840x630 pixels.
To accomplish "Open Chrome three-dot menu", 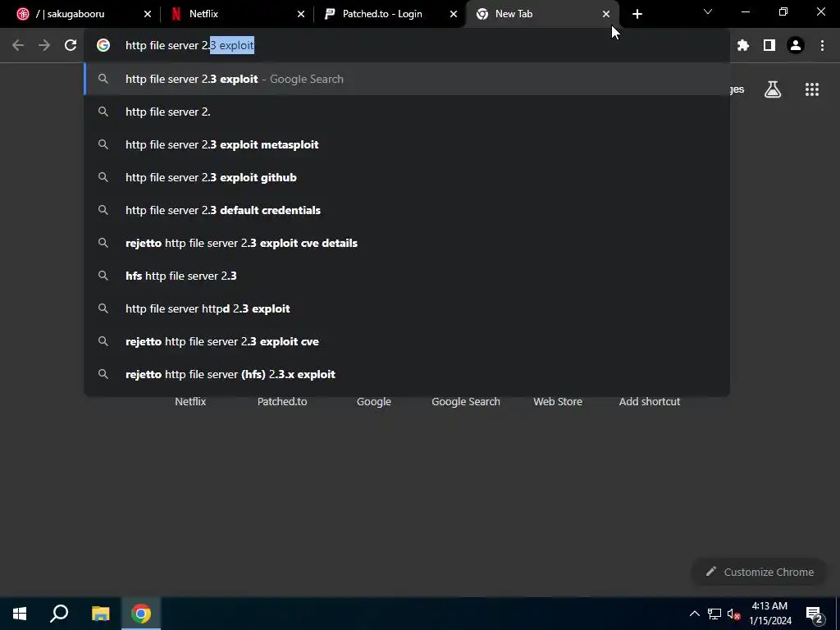I will [822, 46].
